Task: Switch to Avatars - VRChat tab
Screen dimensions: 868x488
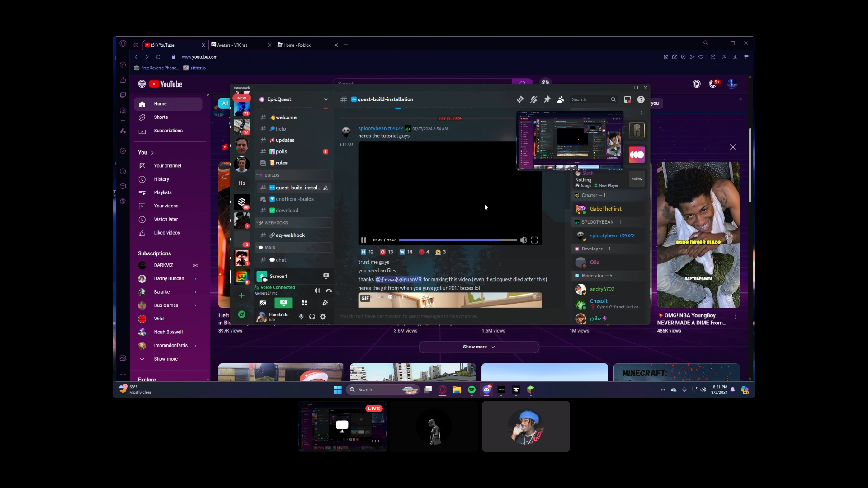Action: [x=232, y=45]
